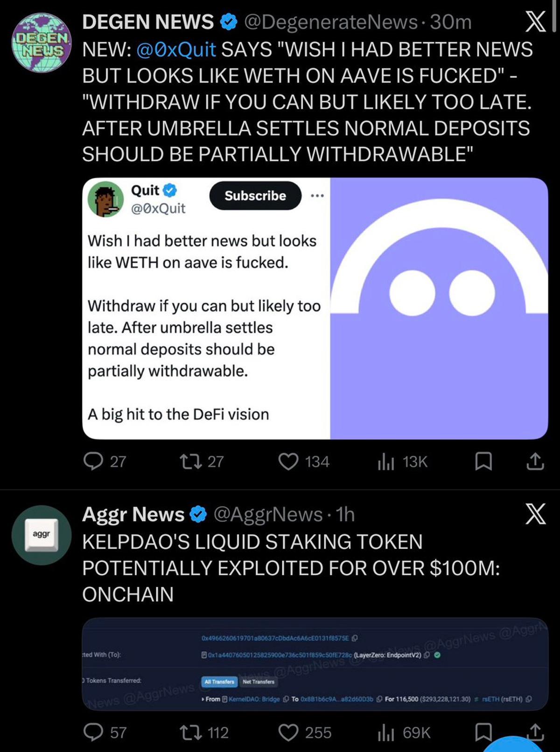View analytics for DEGEN NEWS post
The width and height of the screenshot is (560, 752).
(x=386, y=461)
